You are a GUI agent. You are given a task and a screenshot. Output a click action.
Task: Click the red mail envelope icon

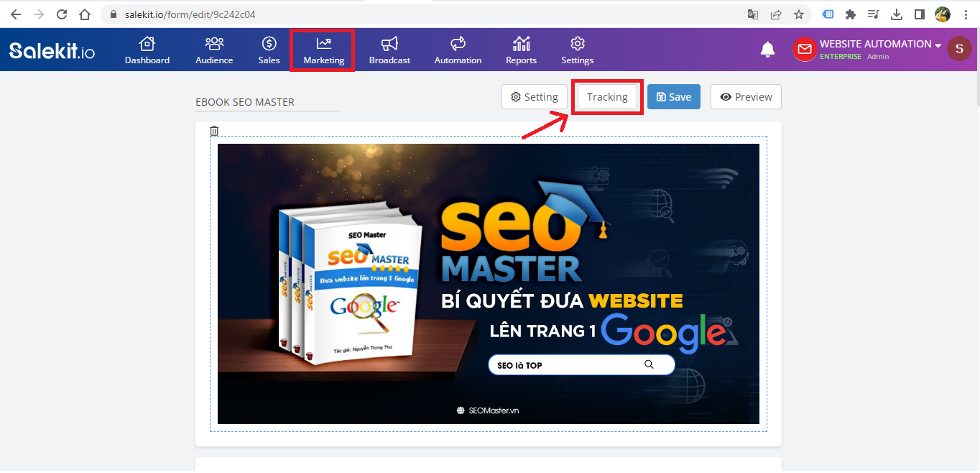pyautogui.click(x=805, y=49)
